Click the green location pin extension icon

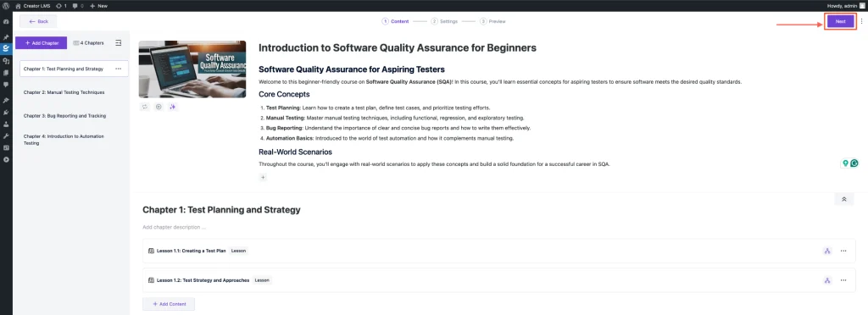click(845, 163)
